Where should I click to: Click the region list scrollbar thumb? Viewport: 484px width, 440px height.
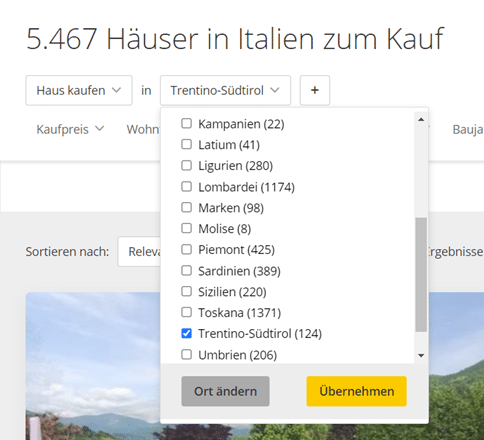click(421, 275)
